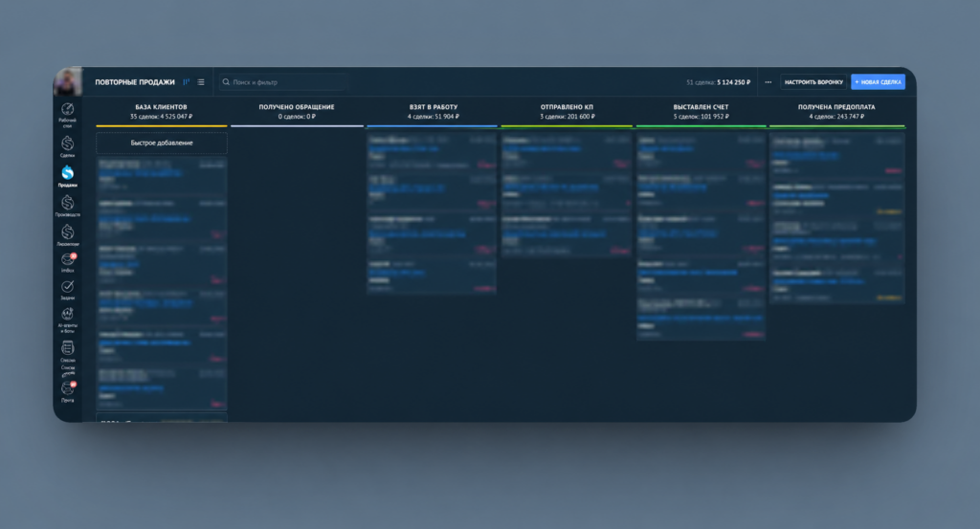This screenshot has height=529, width=980.
Task: Switch to list view icon
Action: click(201, 82)
